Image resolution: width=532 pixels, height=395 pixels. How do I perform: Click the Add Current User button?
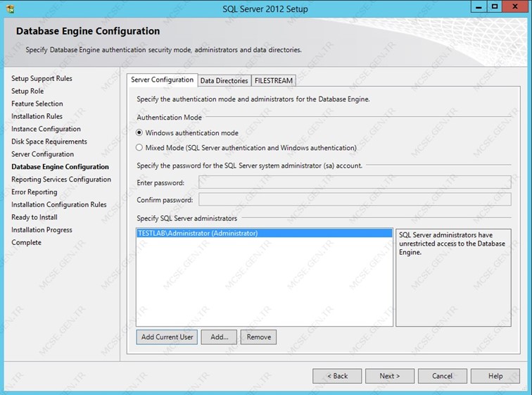[x=167, y=337]
